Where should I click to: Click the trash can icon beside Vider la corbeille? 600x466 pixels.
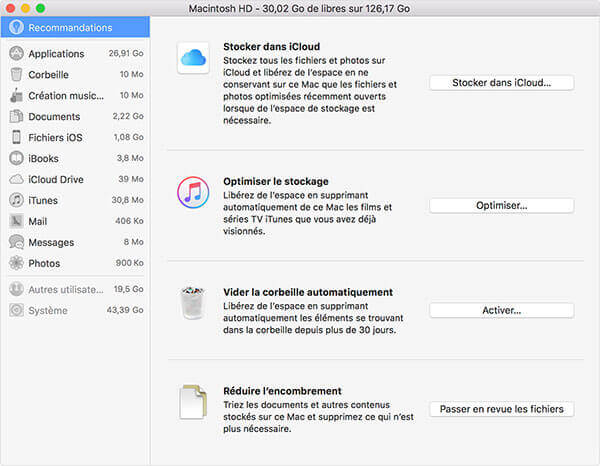click(x=193, y=303)
